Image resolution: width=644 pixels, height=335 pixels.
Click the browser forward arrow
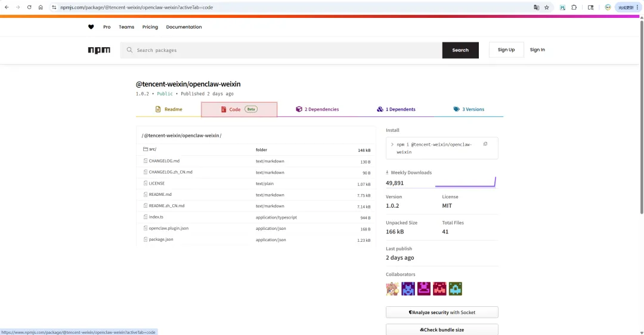18,7
